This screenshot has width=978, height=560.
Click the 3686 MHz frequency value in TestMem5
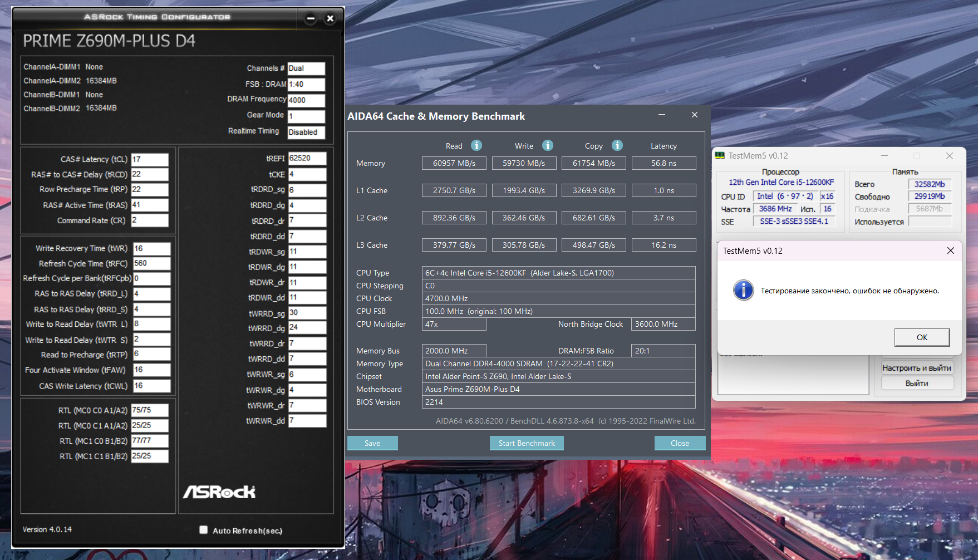coord(775,209)
